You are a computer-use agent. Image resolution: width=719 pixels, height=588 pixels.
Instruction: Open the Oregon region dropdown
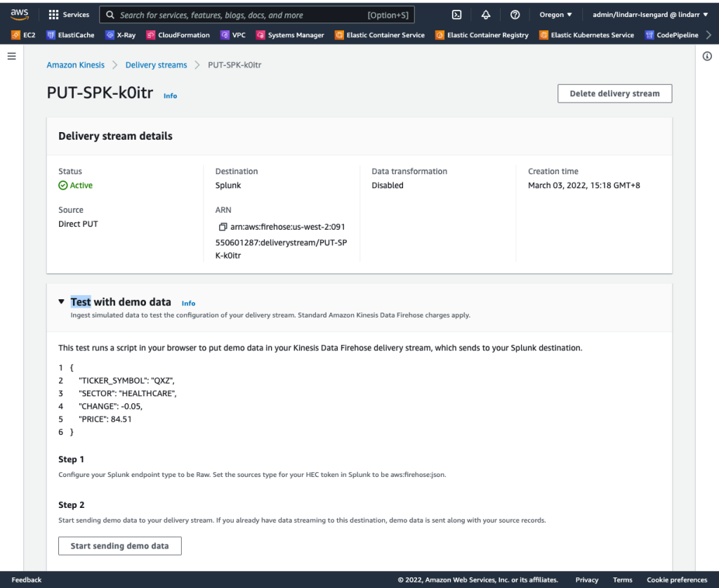click(556, 15)
